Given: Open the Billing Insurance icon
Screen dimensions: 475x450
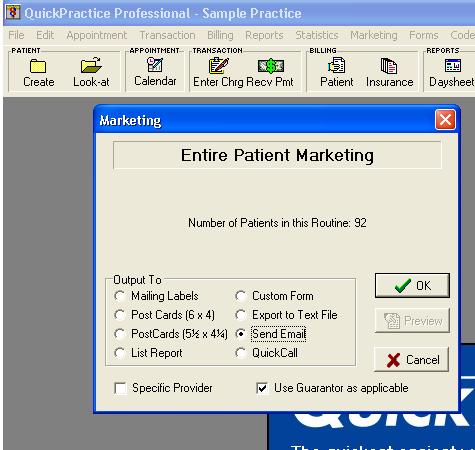Looking at the screenshot, I should (389, 65).
